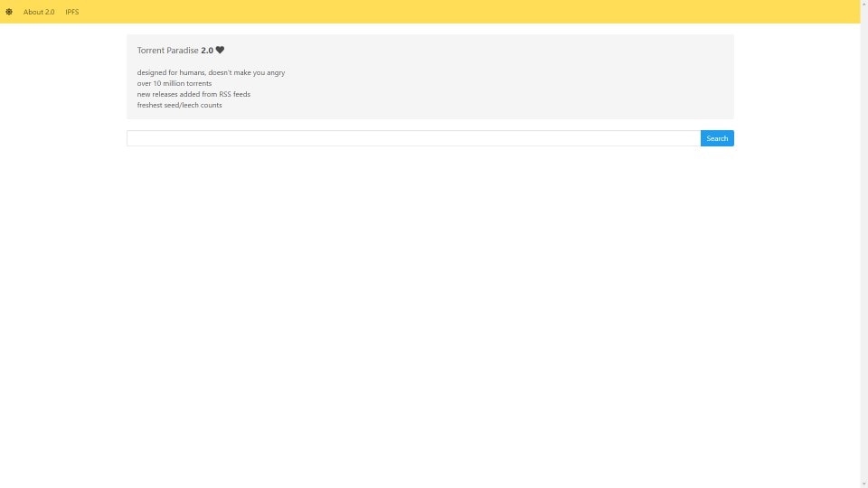Click the scrollbar up arrow
The width and height of the screenshot is (868, 488).
pyautogui.click(x=864, y=4)
